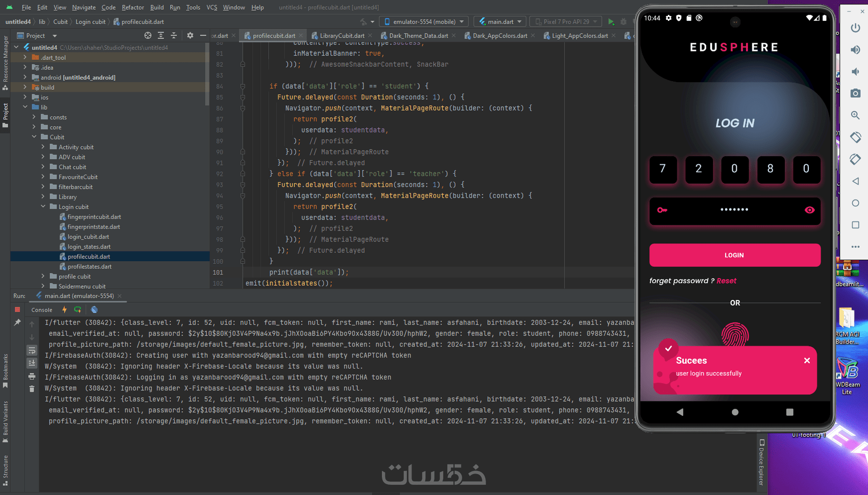Open the main.dart run configuration dropdown

click(500, 22)
